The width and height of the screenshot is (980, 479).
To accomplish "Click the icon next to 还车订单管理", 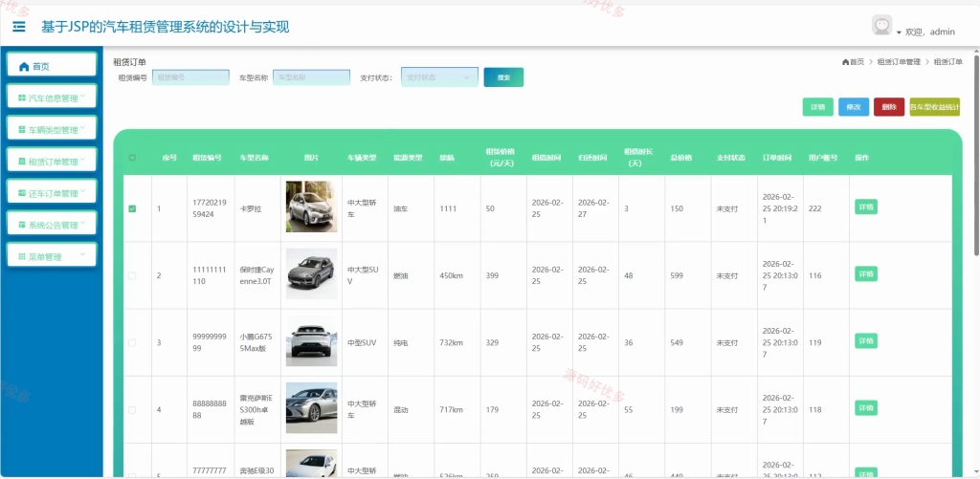I will tap(23, 193).
